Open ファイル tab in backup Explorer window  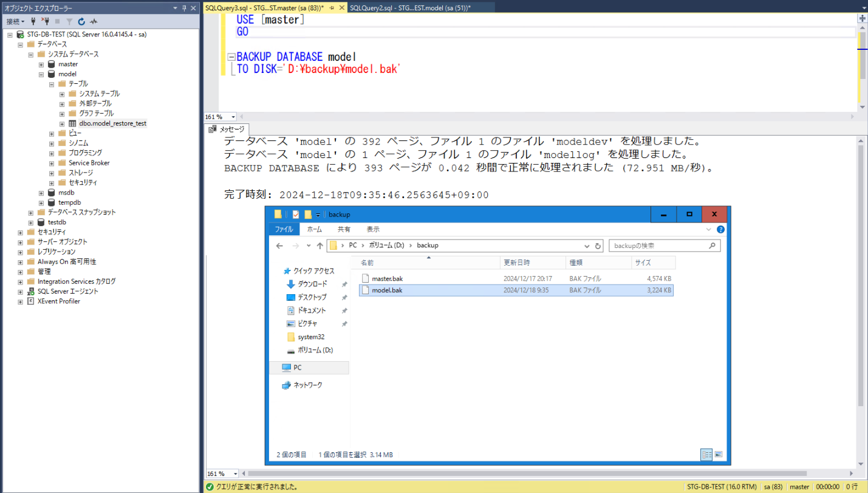284,229
